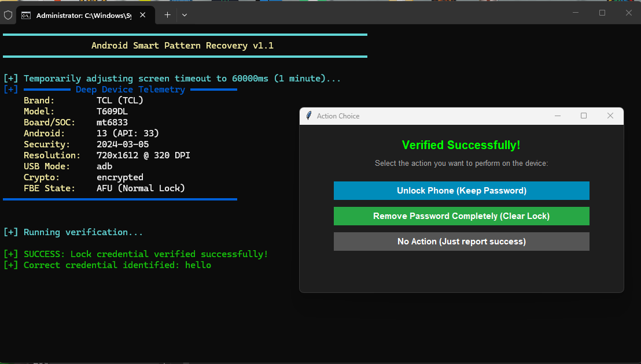Minimize the Action Choice dialog

(558, 116)
